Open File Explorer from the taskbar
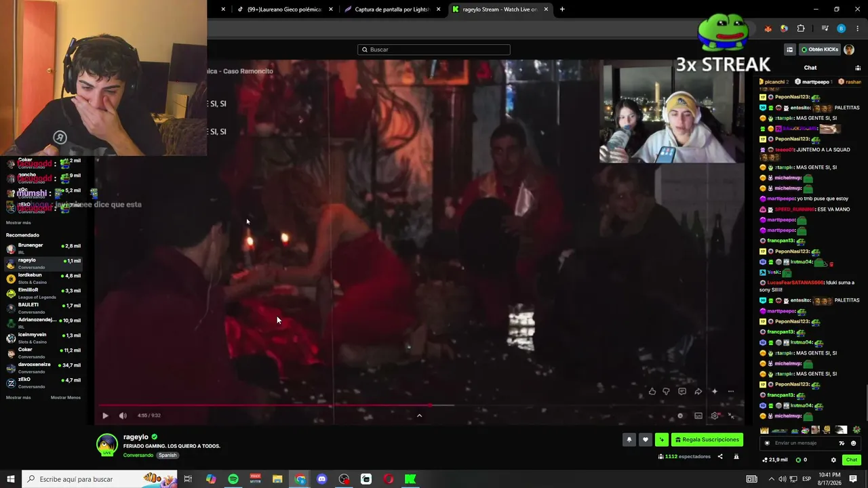Viewport: 868px width, 488px height. coord(277,479)
